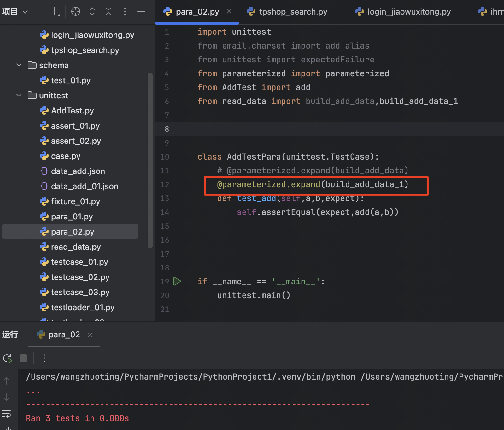Hide the project panel
This screenshot has height=430, width=504.
tap(141, 12)
